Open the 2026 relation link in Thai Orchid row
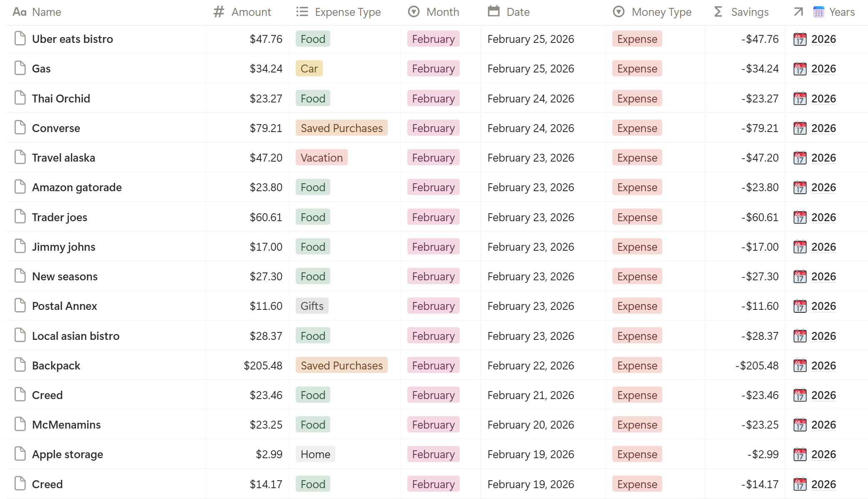Screen dimensions: 868x499 (823, 98)
